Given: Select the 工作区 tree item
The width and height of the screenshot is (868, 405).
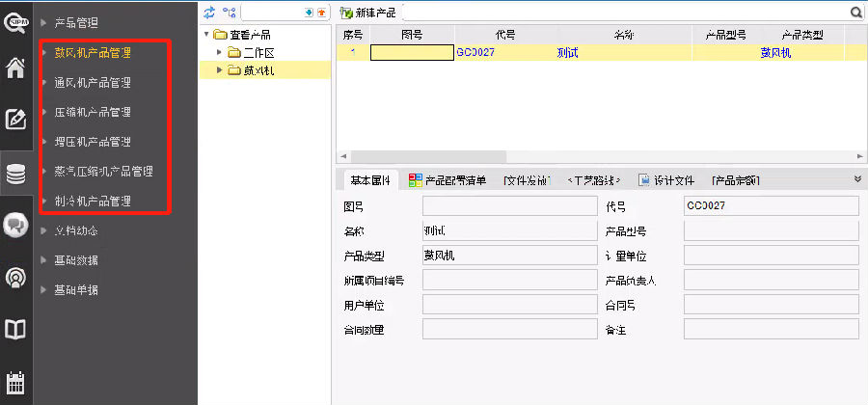Looking at the screenshot, I should (259, 53).
